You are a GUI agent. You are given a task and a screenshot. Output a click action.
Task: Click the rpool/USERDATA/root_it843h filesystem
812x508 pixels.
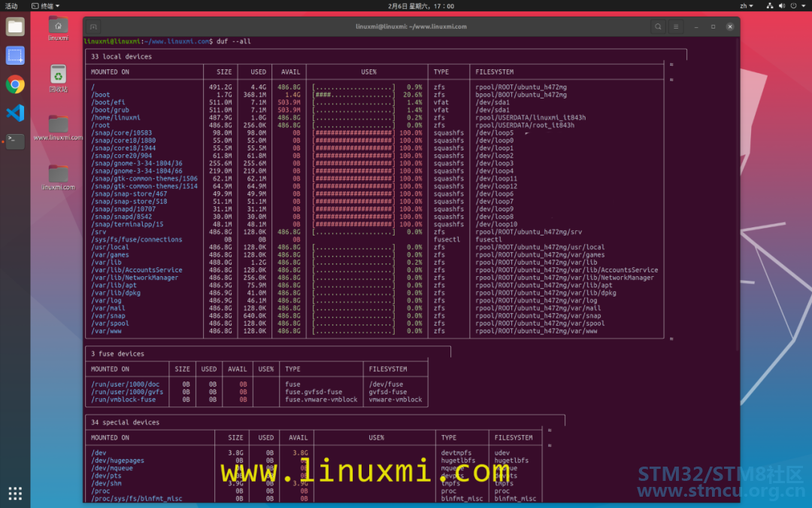coord(525,125)
